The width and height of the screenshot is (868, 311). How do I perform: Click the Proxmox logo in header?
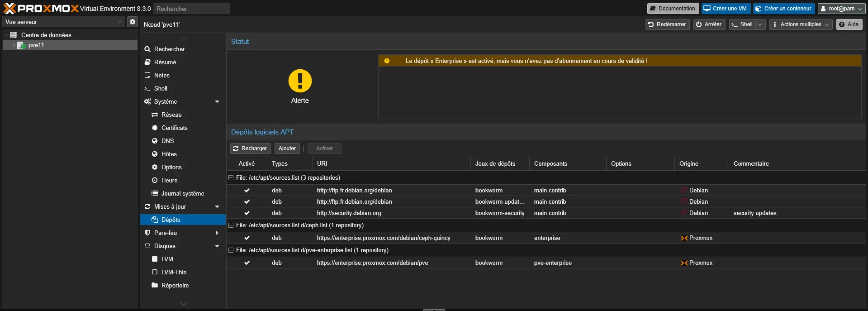[x=41, y=9]
